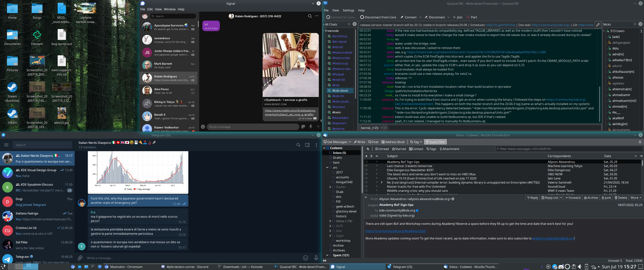Expand the Inbox (+78) folder
Viewport: 644px width, 270px height.
[330, 221]
